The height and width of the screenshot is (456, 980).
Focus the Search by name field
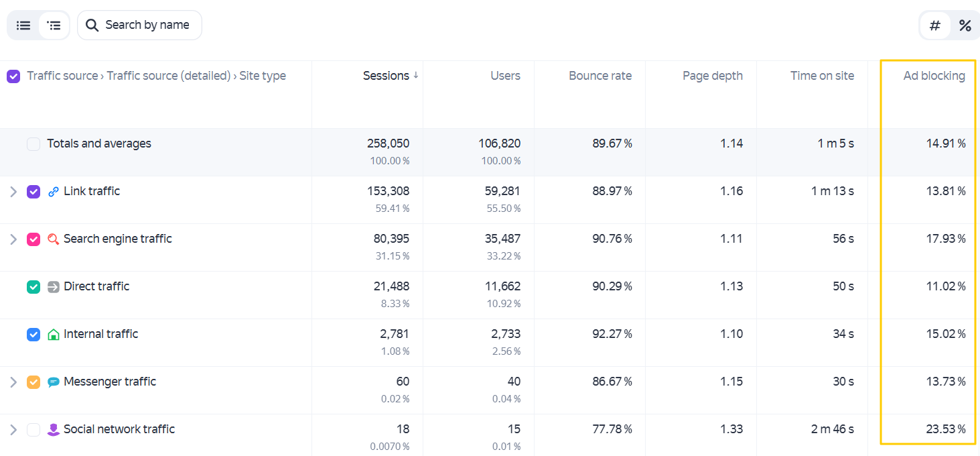point(139,25)
